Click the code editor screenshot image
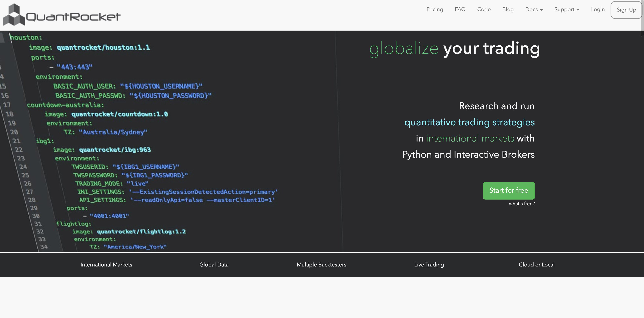This screenshot has width=644, height=318. pyautogui.click(x=171, y=142)
